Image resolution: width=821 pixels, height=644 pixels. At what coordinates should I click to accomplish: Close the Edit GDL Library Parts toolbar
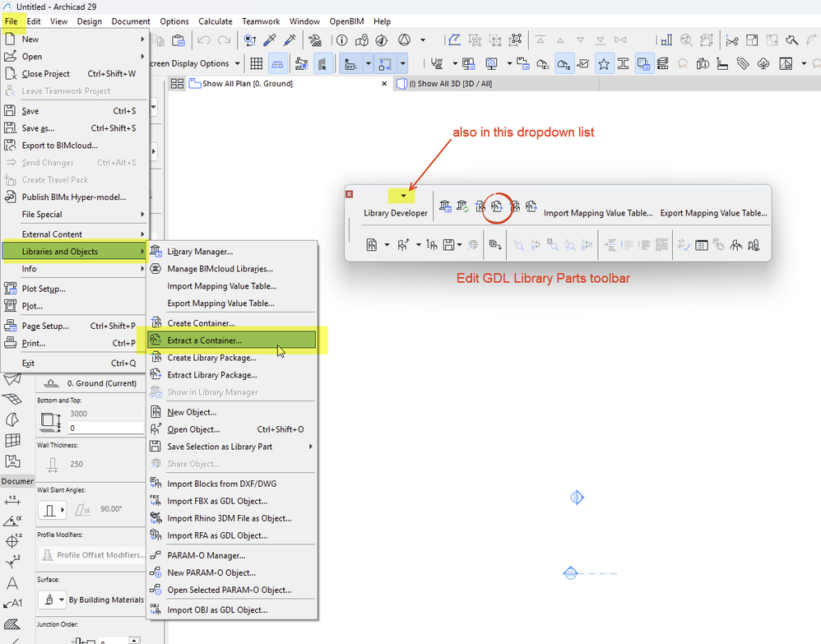[350, 194]
